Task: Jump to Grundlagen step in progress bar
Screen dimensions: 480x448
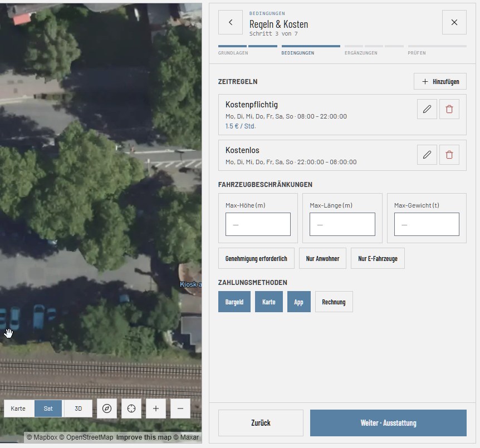Action: click(x=233, y=53)
